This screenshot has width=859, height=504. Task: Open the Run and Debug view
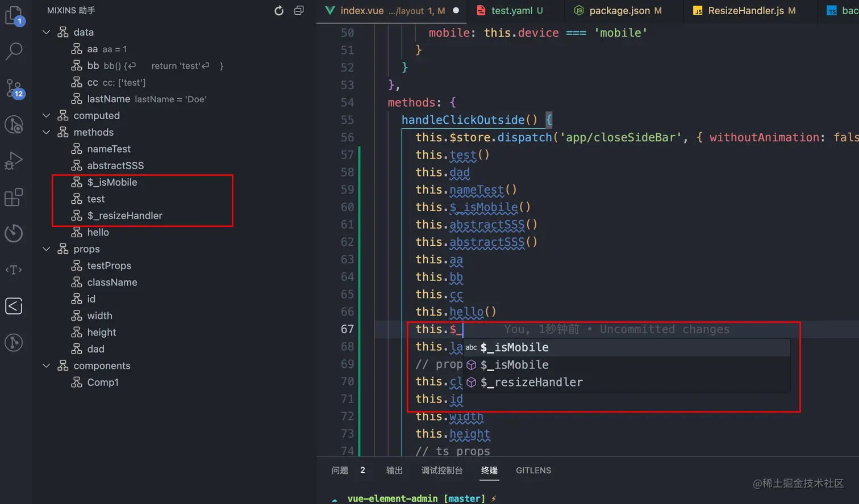pyautogui.click(x=14, y=161)
